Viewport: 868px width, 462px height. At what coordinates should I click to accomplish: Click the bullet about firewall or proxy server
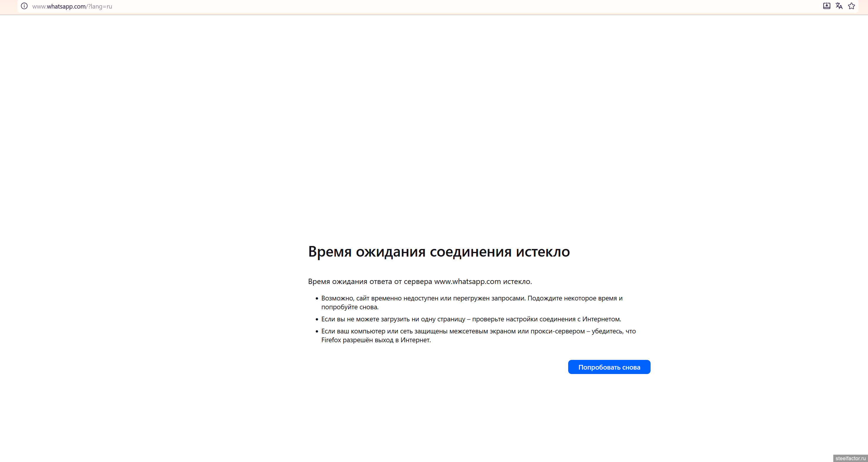tap(478, 331)
